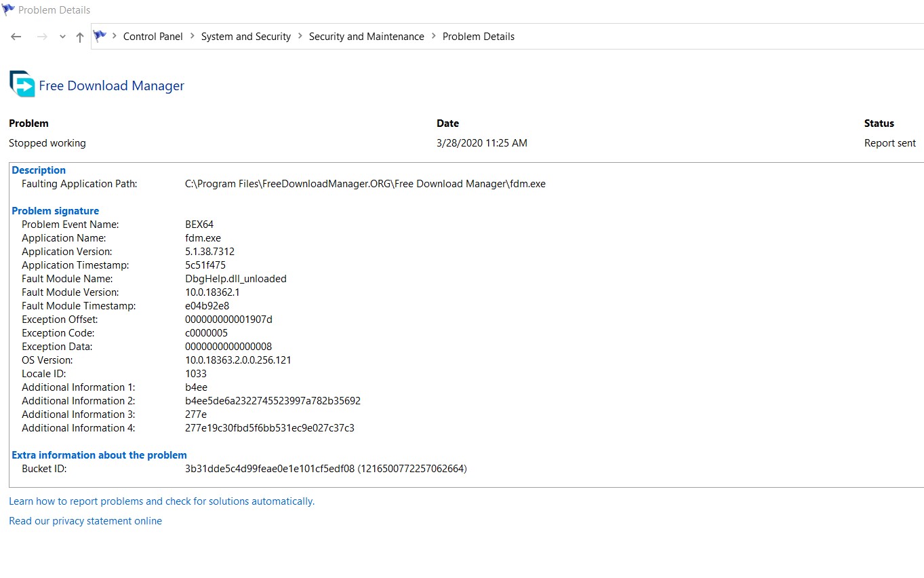Viewport: 924px width, 578px height.
Task: Click the b4ee5de6a2322745523997a782b35692 hash value
Action: [273, 401]
